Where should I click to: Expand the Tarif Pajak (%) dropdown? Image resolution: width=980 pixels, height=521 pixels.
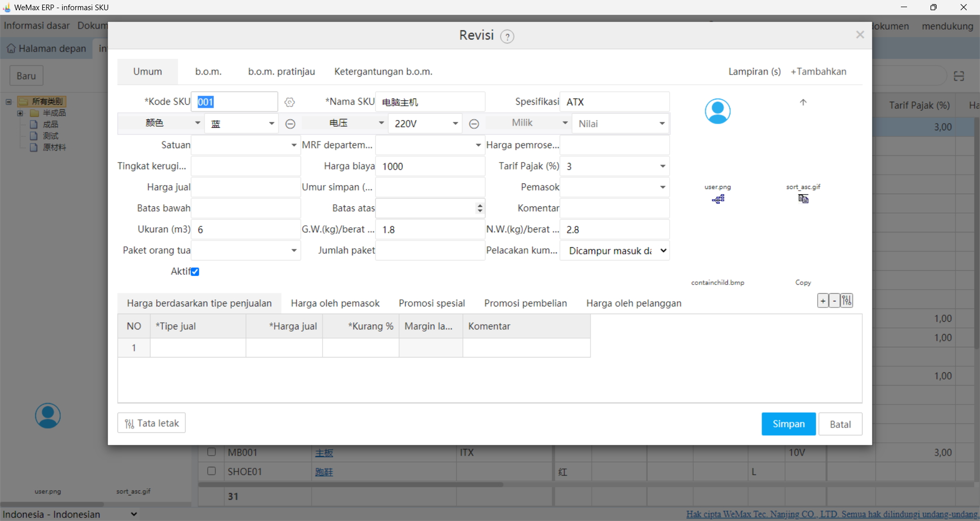pyautogui.click(x=662, y=166)
